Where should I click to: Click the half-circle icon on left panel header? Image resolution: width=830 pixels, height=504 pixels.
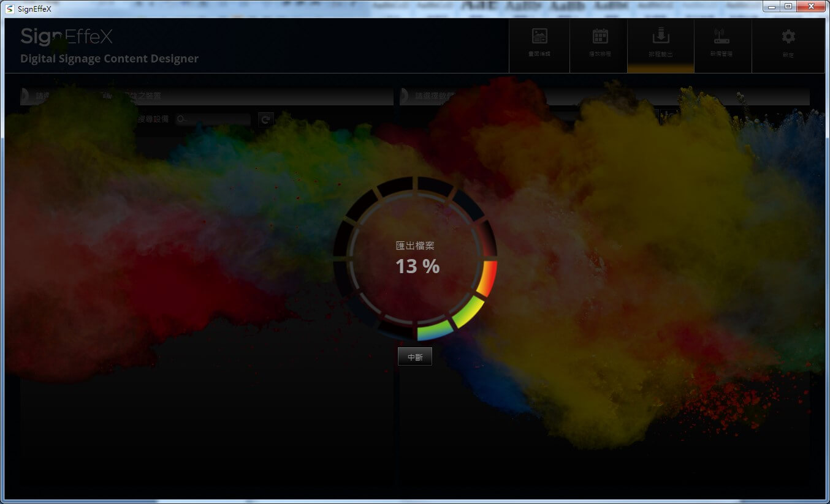click(x=25, y=97)
